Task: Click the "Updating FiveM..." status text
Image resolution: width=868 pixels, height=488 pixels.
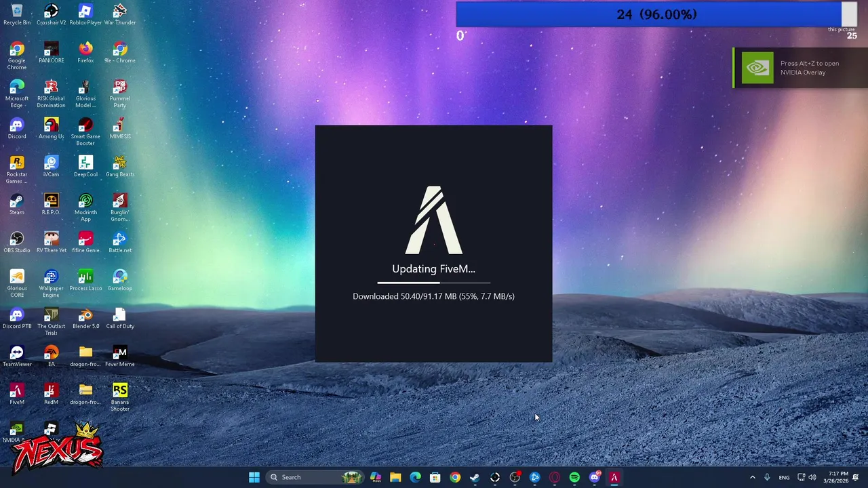Action: (x=433, y=269)
